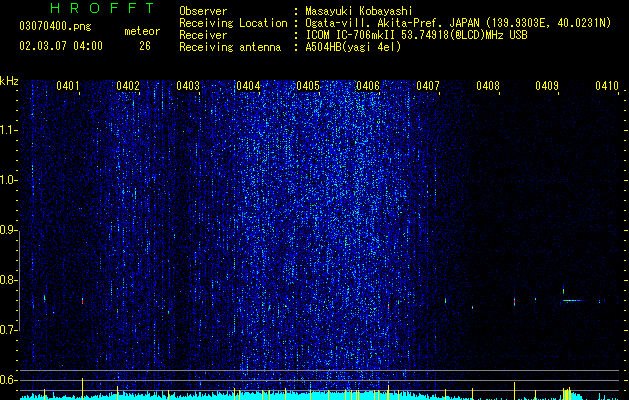Click the red meteor echo just after 0408
Viewport: 629px width, 400px height.
514,301
